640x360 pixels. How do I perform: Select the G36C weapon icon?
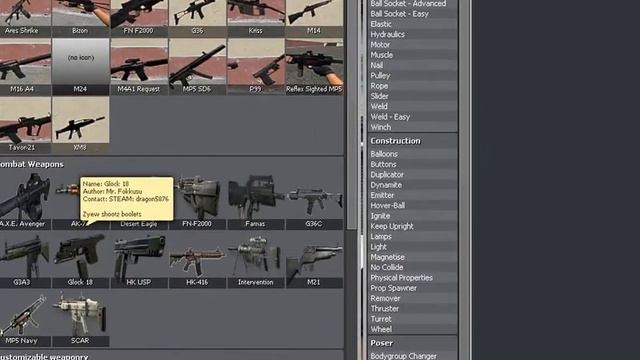[x=314, y=202]
